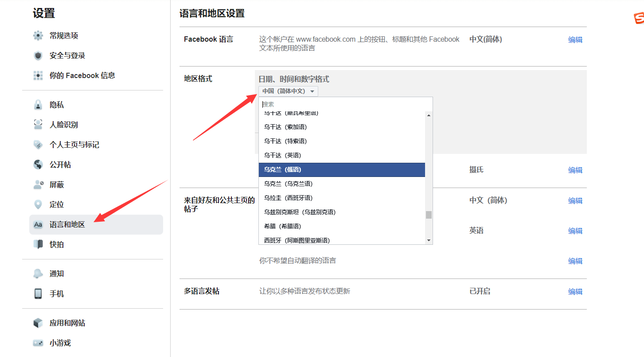
Task: Click the location pin icon beside 定位
Action: 38,204
